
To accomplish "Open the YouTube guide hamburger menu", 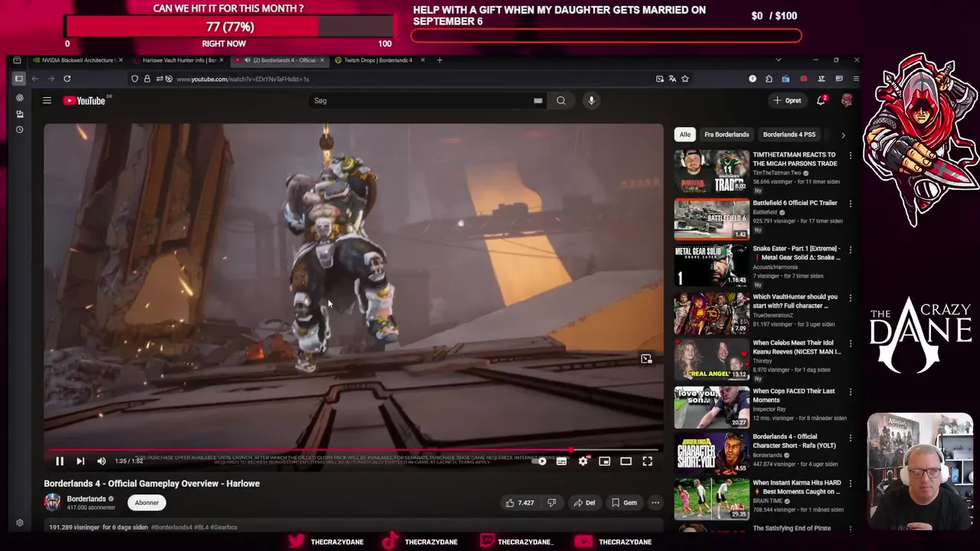I will tap(47, 100).
